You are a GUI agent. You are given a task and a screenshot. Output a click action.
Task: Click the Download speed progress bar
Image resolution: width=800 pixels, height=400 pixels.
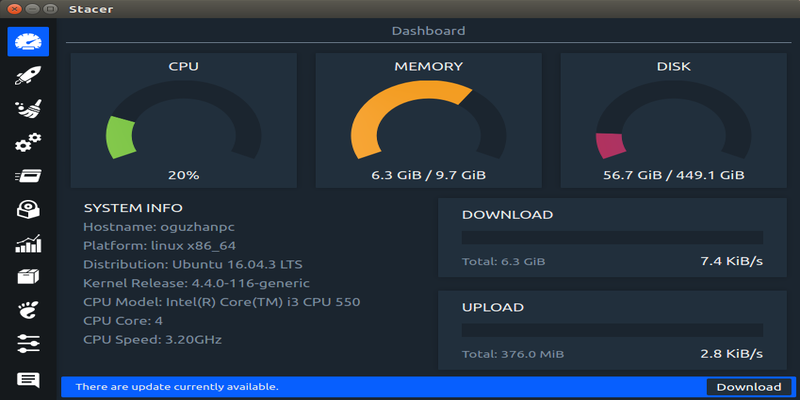coord(612,238)
